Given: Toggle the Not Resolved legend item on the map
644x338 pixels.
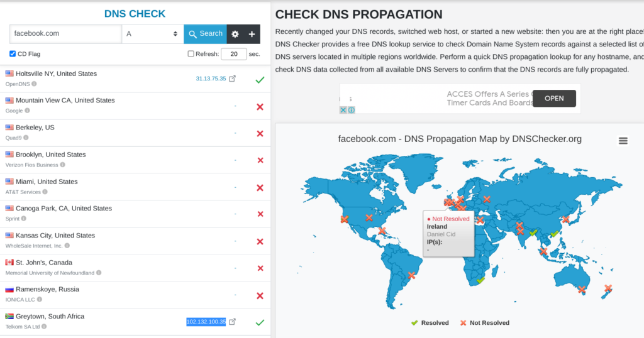Looking at the screenshot, I should (x=485, y=323).
